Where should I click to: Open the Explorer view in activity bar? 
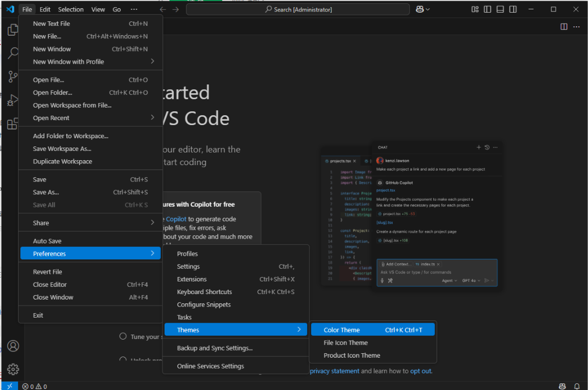[x=13, y=30]
